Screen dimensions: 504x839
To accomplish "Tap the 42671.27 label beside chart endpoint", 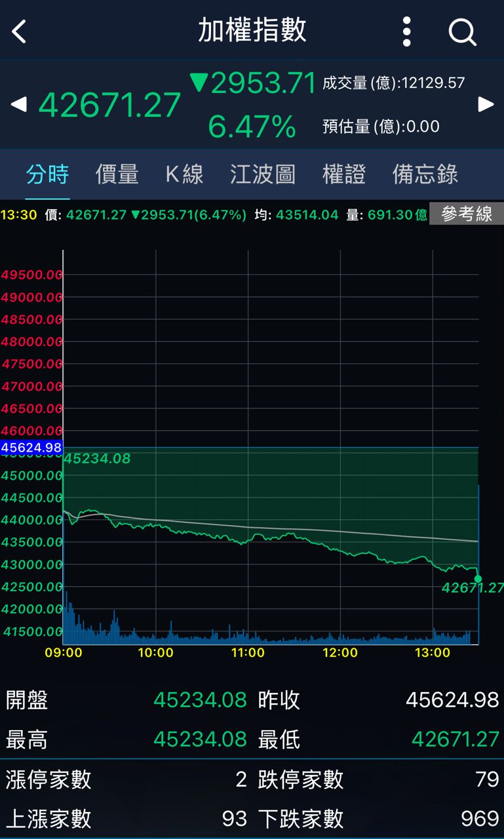I will tap(473, 589).
